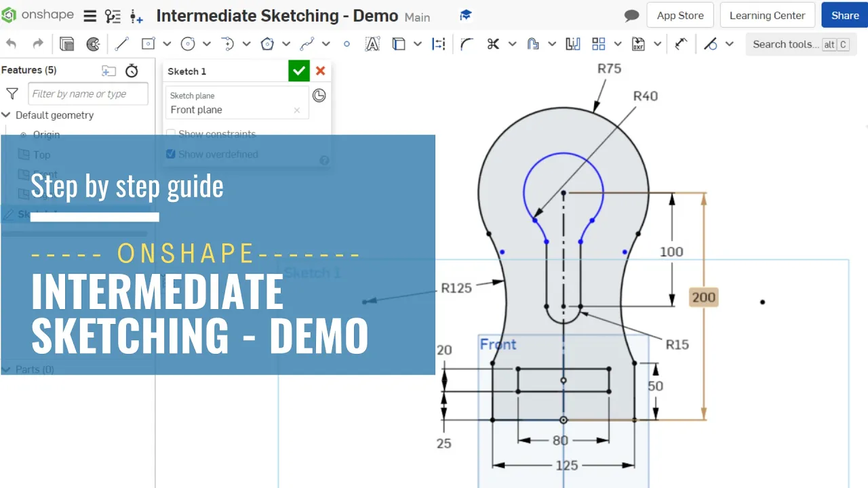Select the Use/Project edges tool
This screenshot has height=488, width=868.
[399, 44]
